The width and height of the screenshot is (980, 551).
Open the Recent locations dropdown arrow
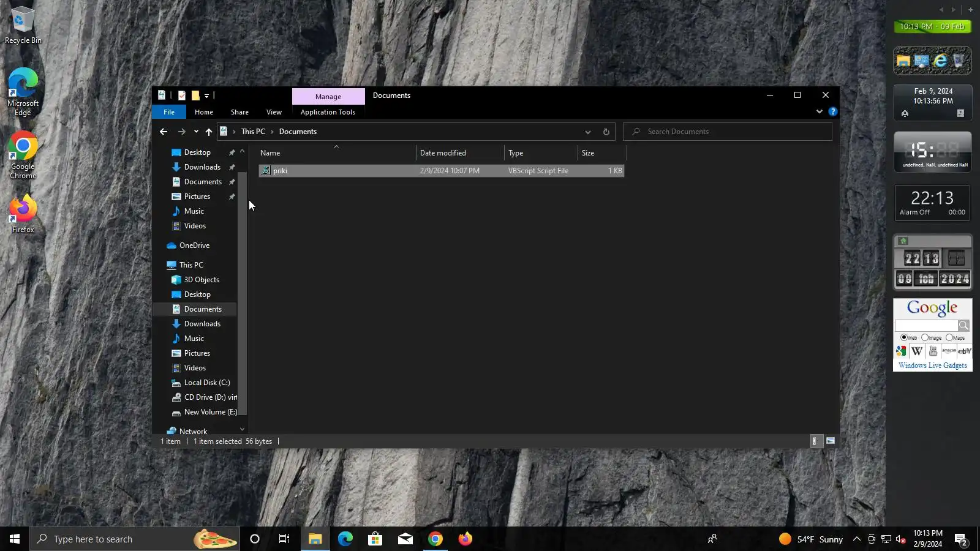196,132
